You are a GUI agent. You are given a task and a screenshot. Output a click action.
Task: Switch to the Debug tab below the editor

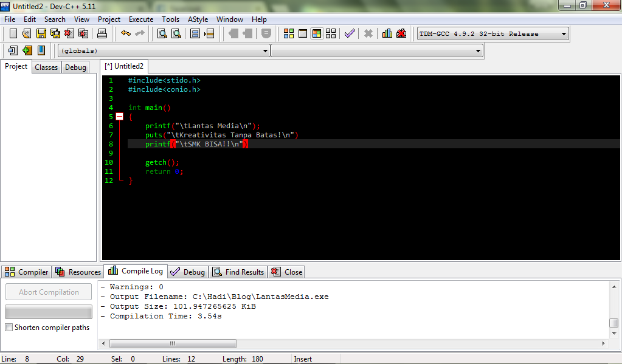tap(187, 272)
